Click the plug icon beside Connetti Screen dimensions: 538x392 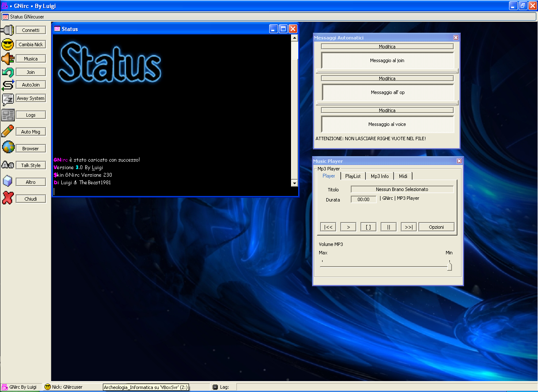[8, 30]
